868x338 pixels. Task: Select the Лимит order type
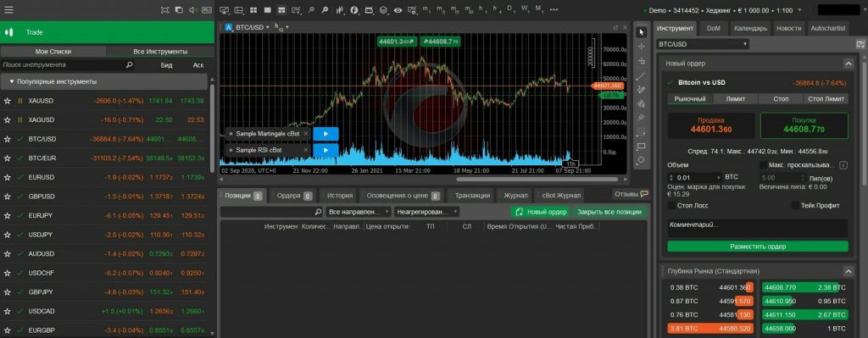tap(735, 99)
